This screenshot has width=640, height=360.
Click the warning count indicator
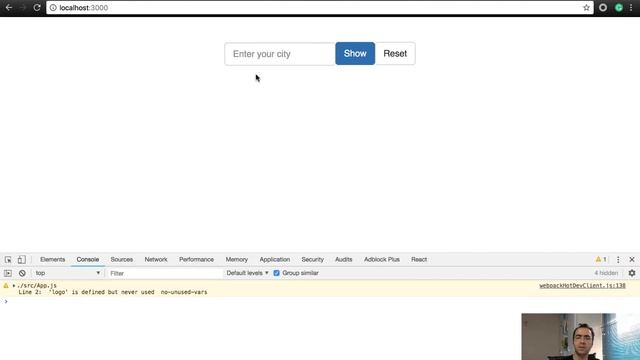tap(601, 259)
